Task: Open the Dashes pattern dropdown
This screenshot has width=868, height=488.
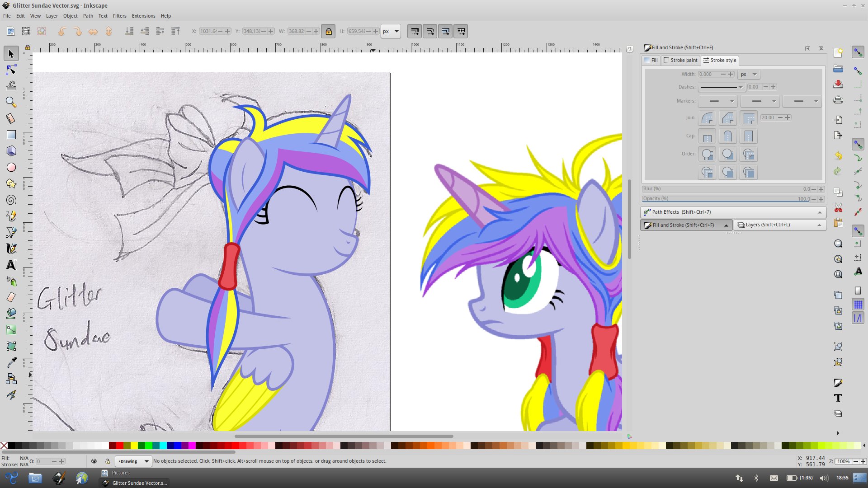Action: point(722,87)
